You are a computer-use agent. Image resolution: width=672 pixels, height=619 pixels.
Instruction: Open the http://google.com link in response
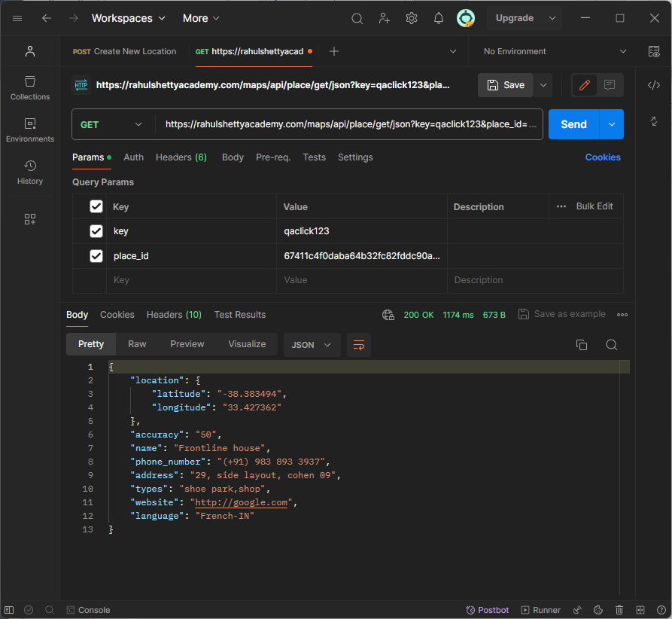(x=242, y=502)
